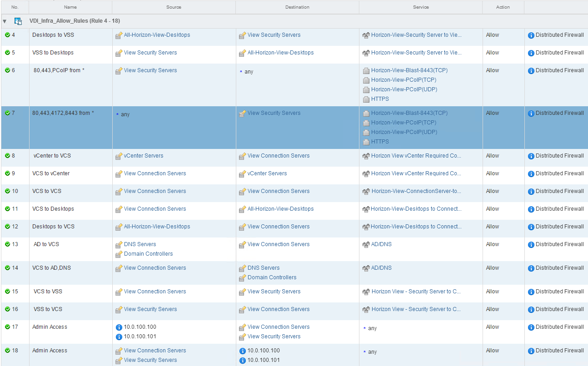
Task: Click the Action column header
Action: pyautogui.click(x=503, y=7)
